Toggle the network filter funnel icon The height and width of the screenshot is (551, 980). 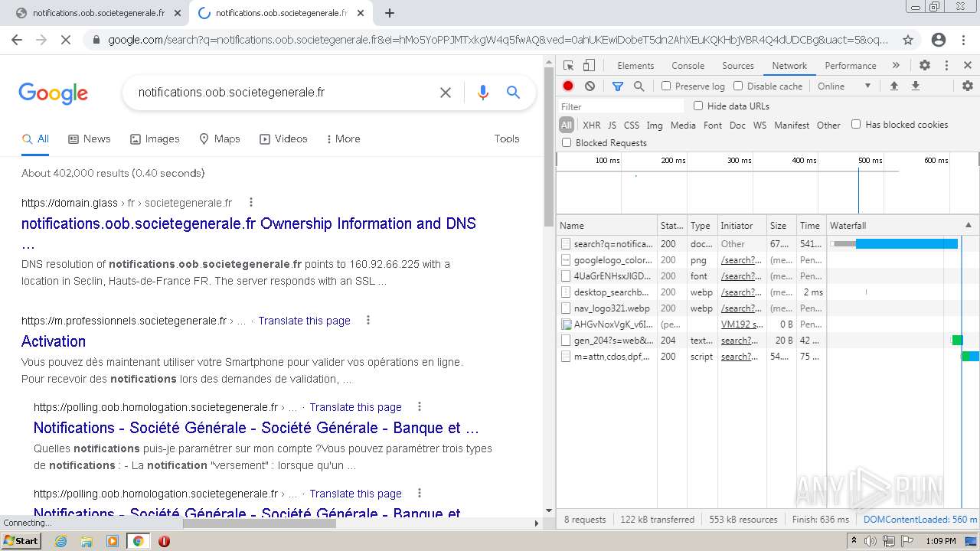pos(618,86)
